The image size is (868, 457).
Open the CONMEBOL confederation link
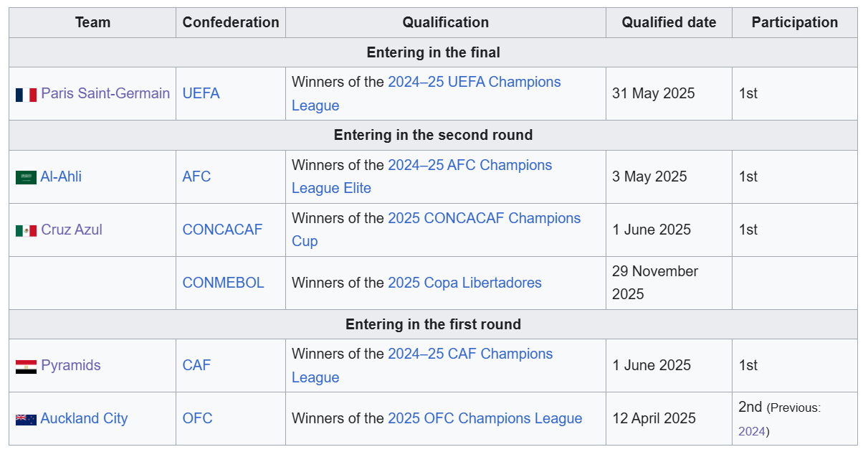pyautogui.click(x=224, y=283)
